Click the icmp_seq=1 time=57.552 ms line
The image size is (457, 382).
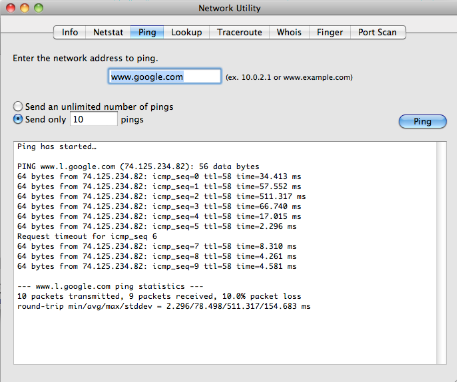click(159, 186)
